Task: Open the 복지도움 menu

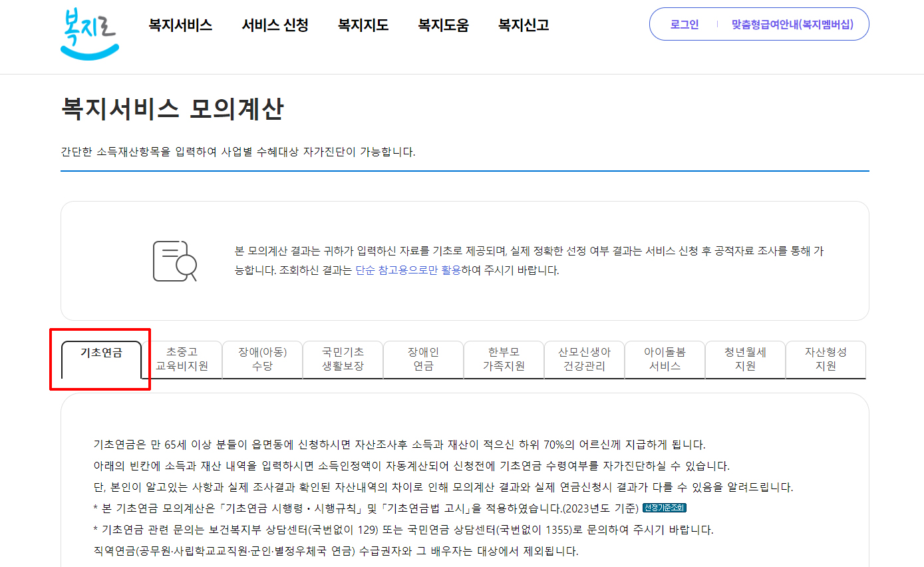Action: [443, 25]
